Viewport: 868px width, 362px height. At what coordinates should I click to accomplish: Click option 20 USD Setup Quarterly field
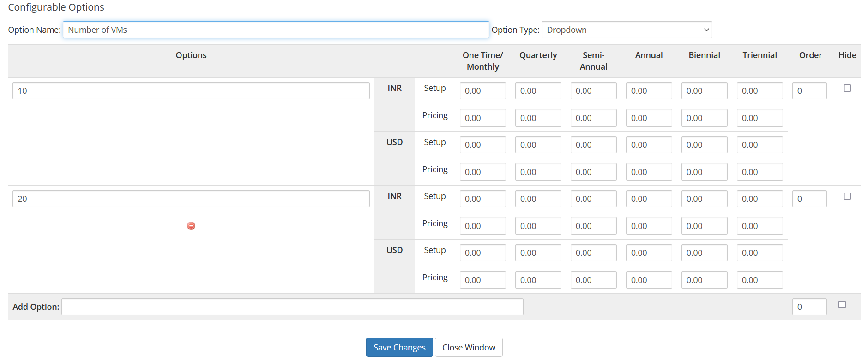538,253
